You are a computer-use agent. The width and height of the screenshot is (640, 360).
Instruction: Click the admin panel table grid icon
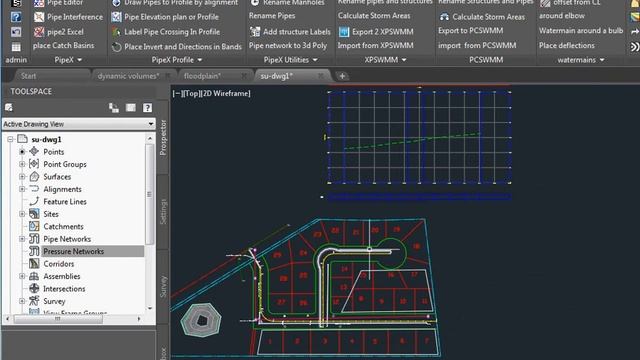point(16,47)
